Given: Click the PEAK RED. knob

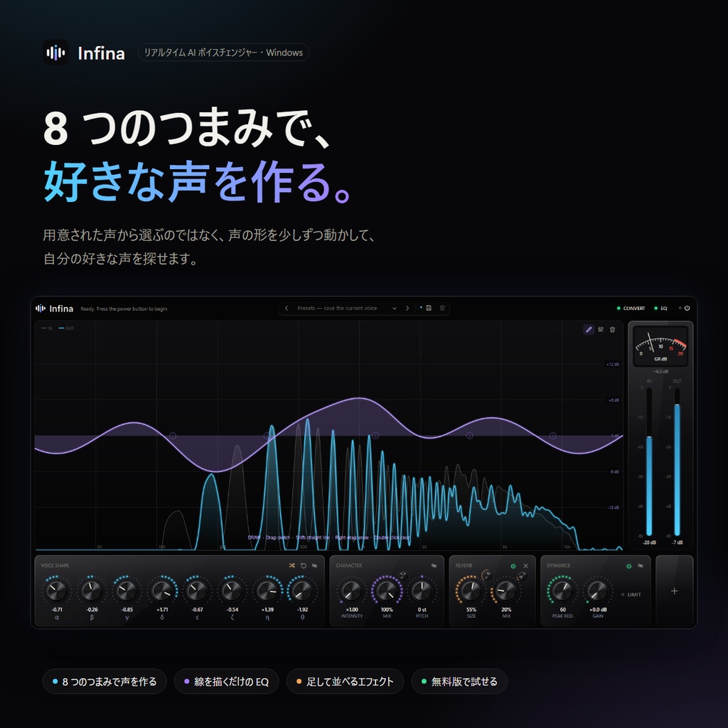Looking at the screenshot, I should pos(563,591).
